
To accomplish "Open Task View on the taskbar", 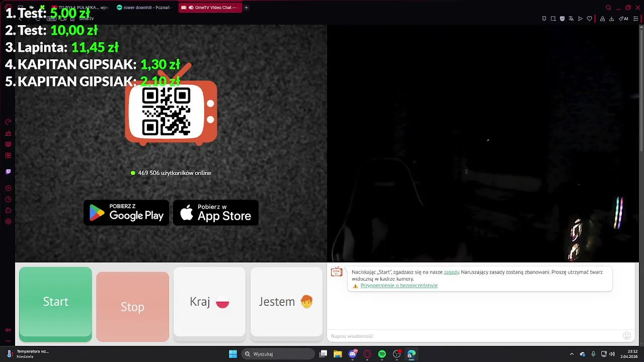I will [x=324, y=354].
